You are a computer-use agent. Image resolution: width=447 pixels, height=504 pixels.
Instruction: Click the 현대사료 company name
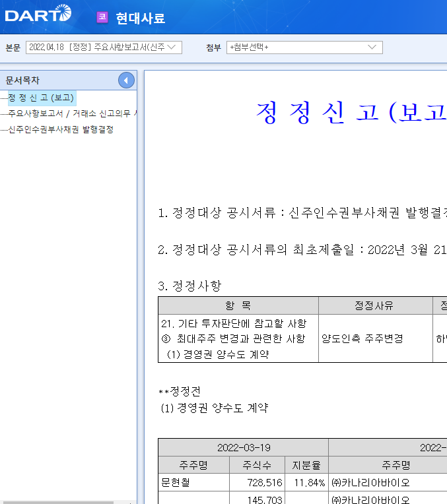[141, 18]
